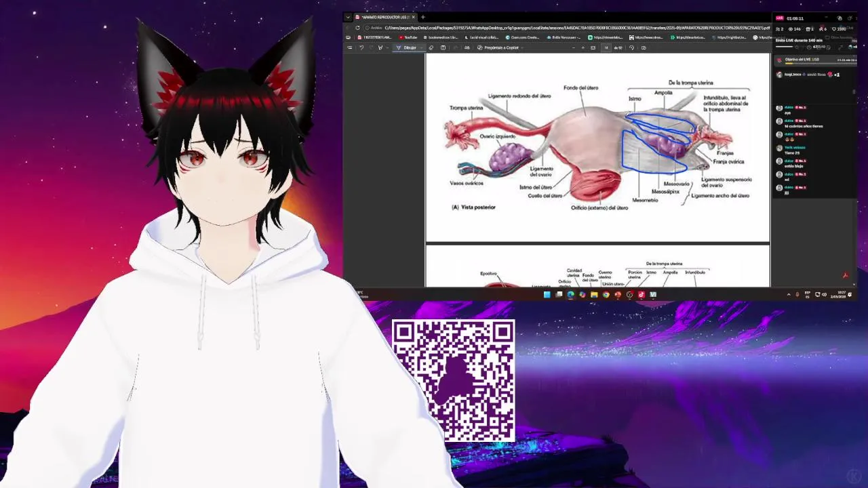This screenshot has width=868, height=488.
Task: Expand the Dibujar tool options arrow
Action: tap(421, 47)
